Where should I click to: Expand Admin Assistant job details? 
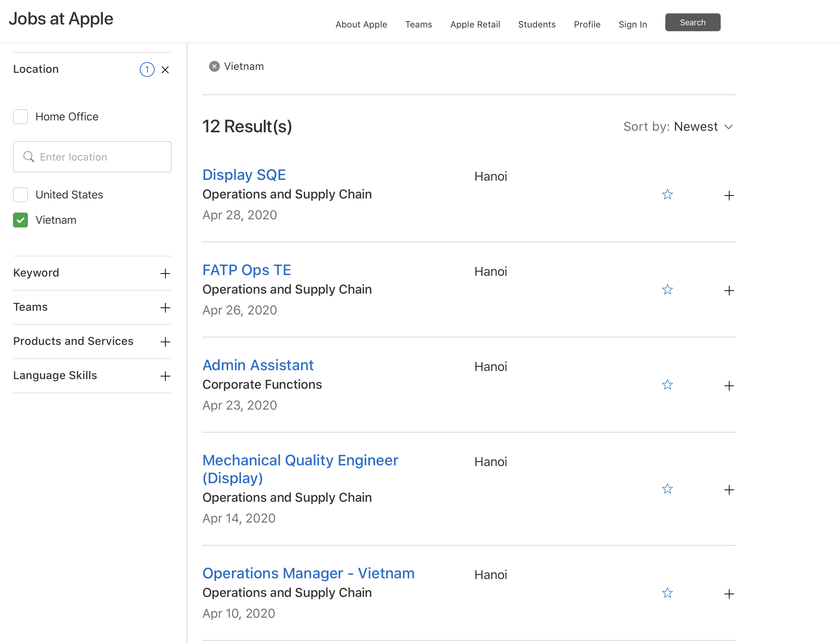pos(729,386)
